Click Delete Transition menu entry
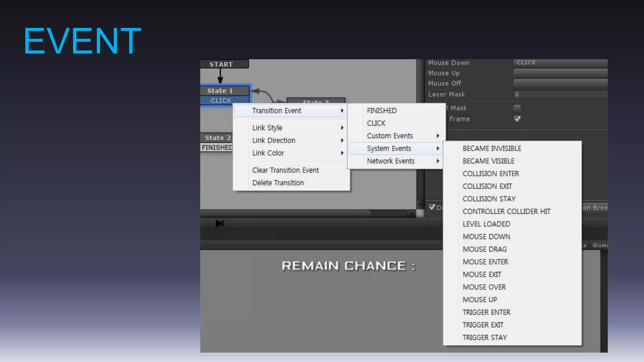 pyautogui.click(x=278, y=183)
